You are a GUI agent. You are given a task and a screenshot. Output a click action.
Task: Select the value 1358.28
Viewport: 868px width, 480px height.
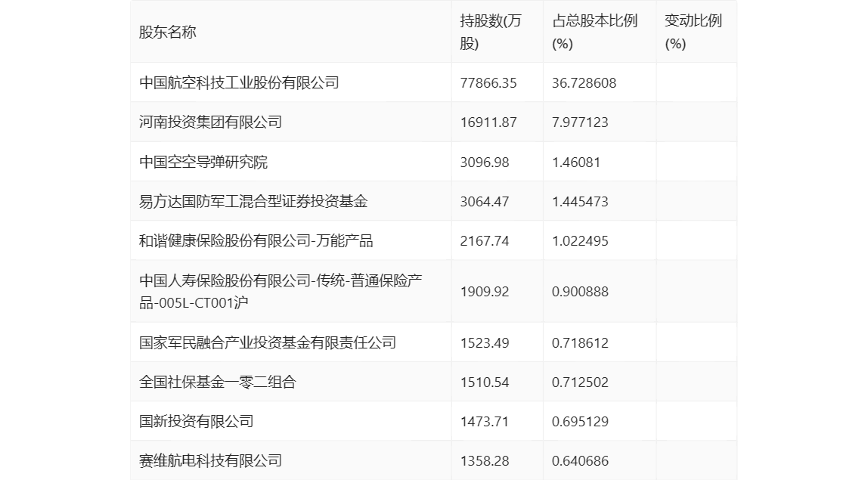485,460
